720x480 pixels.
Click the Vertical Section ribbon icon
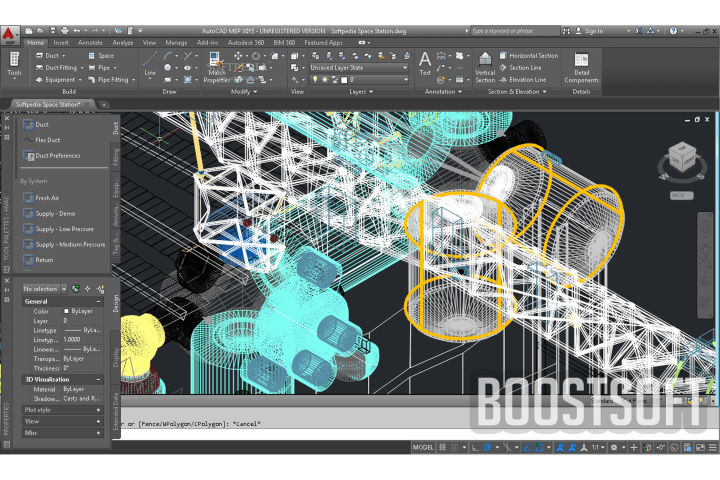coord(485,66)
